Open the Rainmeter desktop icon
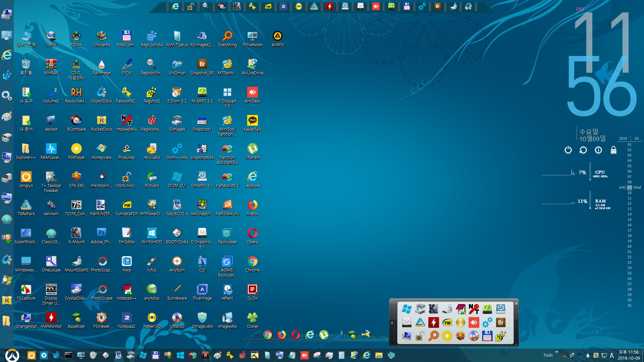Screen dimensions: 644x362 (x=101, y=67)
